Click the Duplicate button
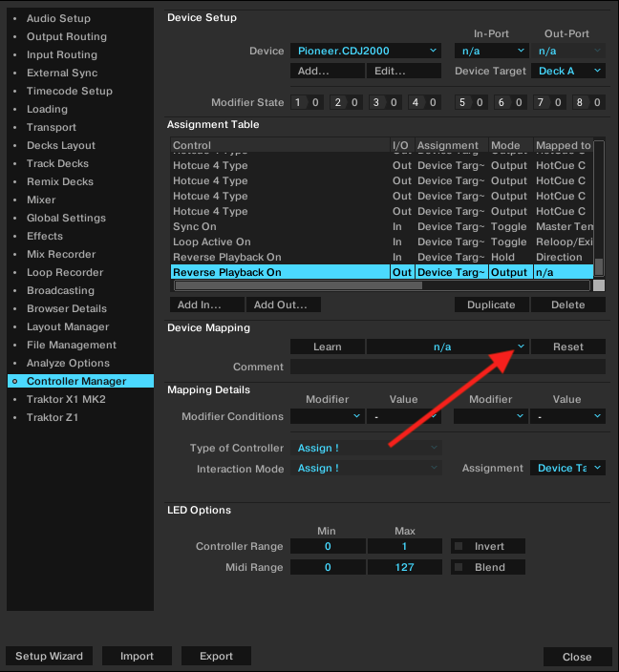This screenshot has height=672, width=619. pyautogui.click(x=491, y=304)
